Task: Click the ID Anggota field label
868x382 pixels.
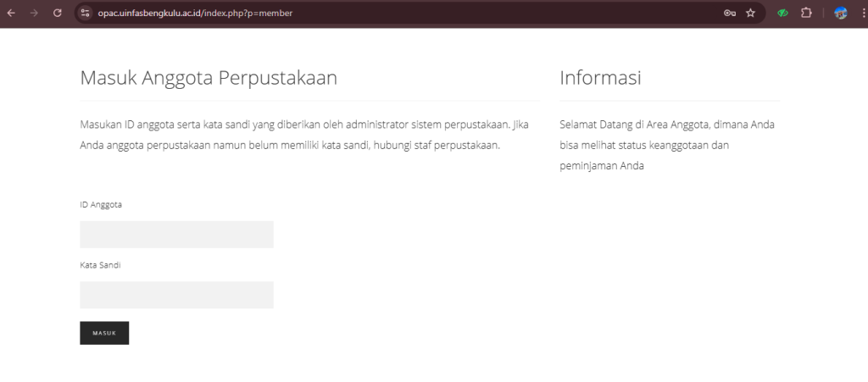Action: (x=101, y=204)
